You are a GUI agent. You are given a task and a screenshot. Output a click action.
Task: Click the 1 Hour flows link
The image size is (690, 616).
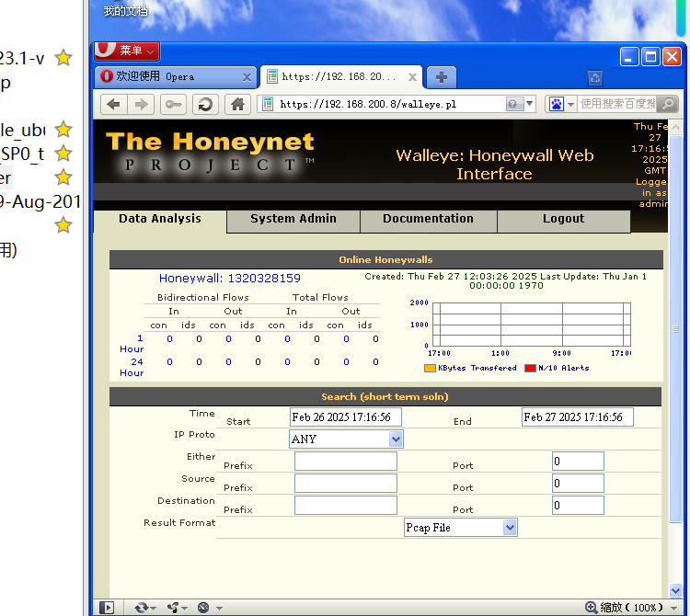pyautogui.click(x=132, y=343)
